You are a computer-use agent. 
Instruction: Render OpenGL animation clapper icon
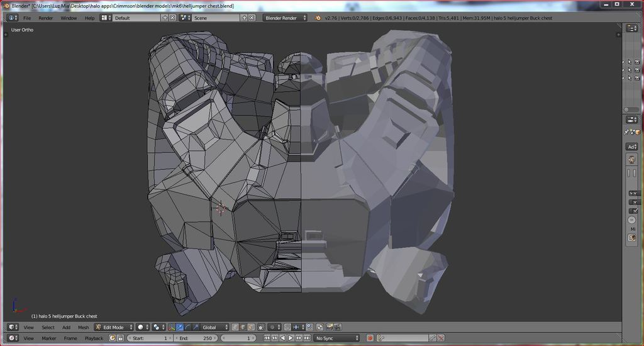click(337, 327)
